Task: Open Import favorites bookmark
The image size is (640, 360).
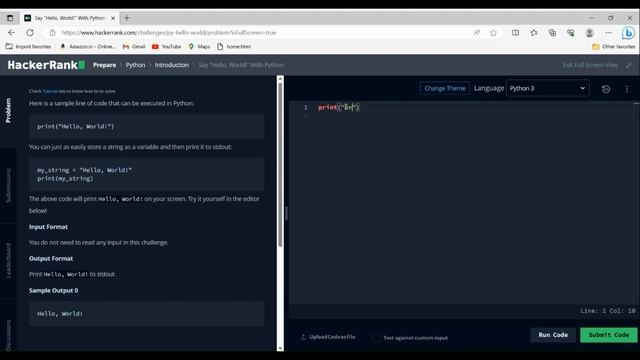Action: (29, 47)
